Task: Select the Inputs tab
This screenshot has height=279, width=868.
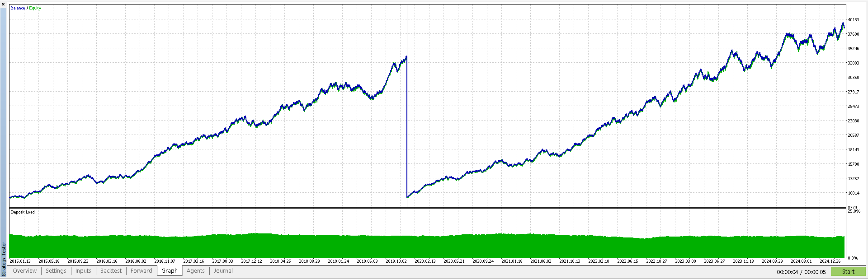Action: coord(83,271)
